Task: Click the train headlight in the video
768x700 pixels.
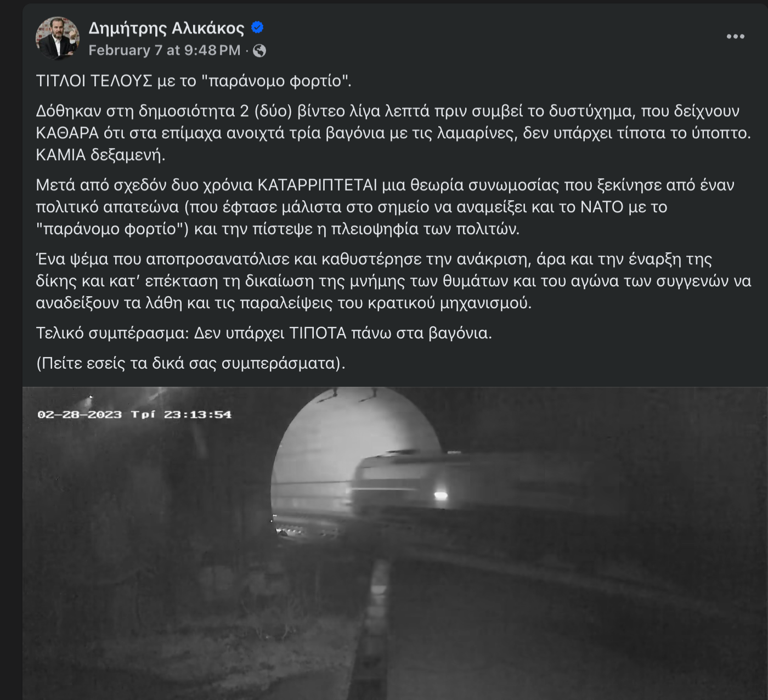Action: pos(441,496)
